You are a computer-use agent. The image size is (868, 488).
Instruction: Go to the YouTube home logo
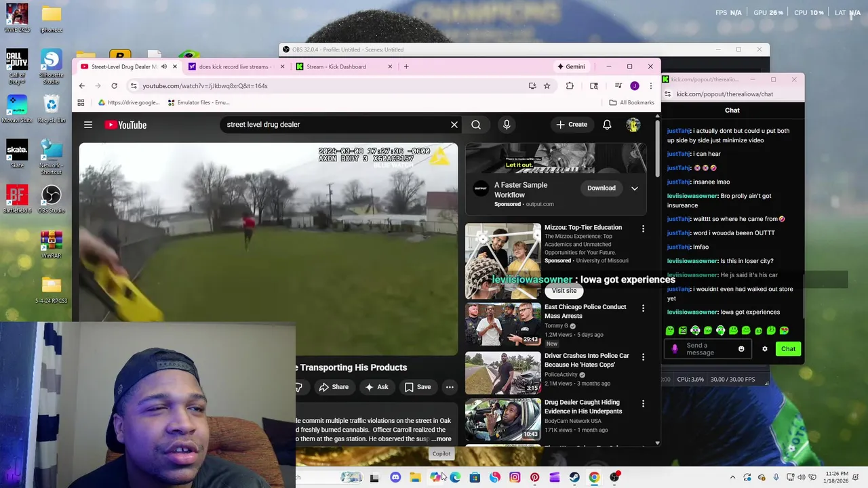tap(125, 125)
